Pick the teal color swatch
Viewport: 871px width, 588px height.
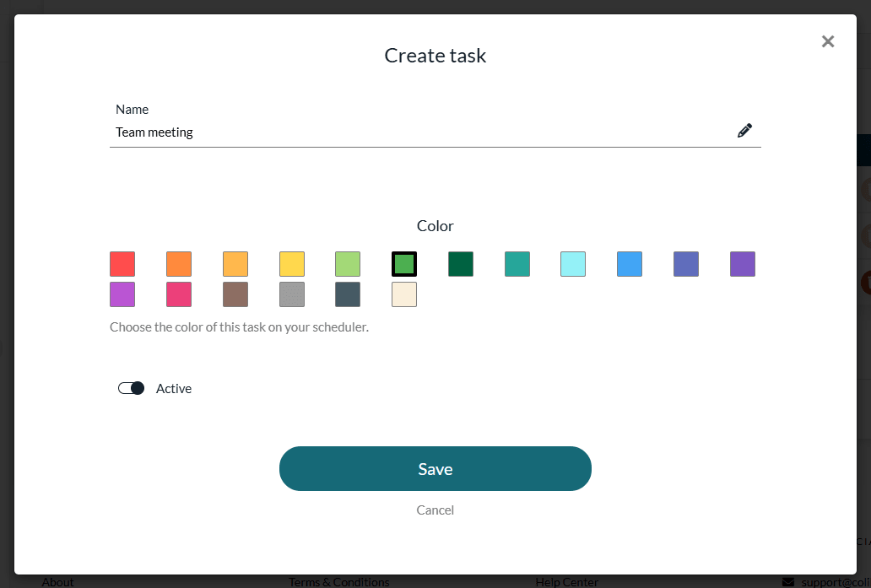click(517, 264)
